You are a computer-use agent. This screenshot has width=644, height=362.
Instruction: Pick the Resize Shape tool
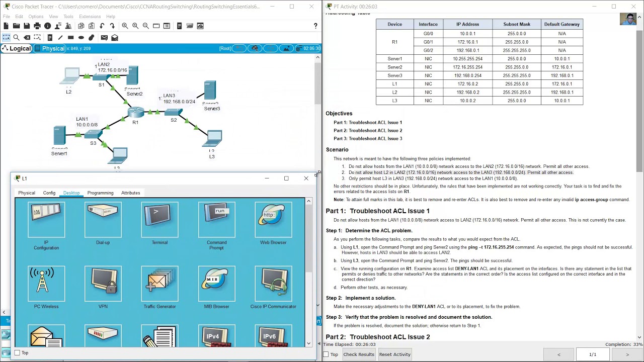37,37
